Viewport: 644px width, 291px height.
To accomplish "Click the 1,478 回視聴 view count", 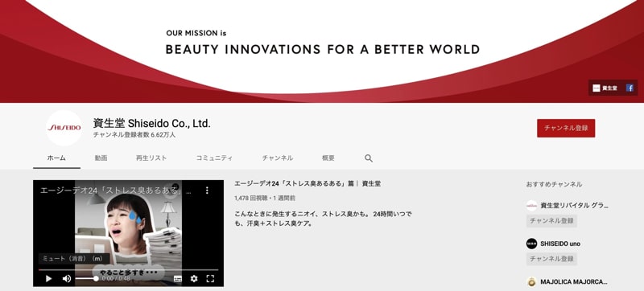I will [250, 198].
